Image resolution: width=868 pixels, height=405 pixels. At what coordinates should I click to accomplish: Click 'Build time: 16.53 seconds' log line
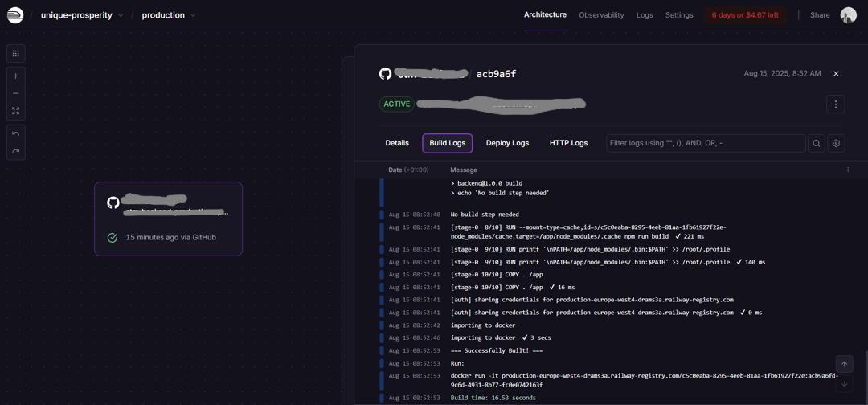pyautogui.click(x=493, y=398)
